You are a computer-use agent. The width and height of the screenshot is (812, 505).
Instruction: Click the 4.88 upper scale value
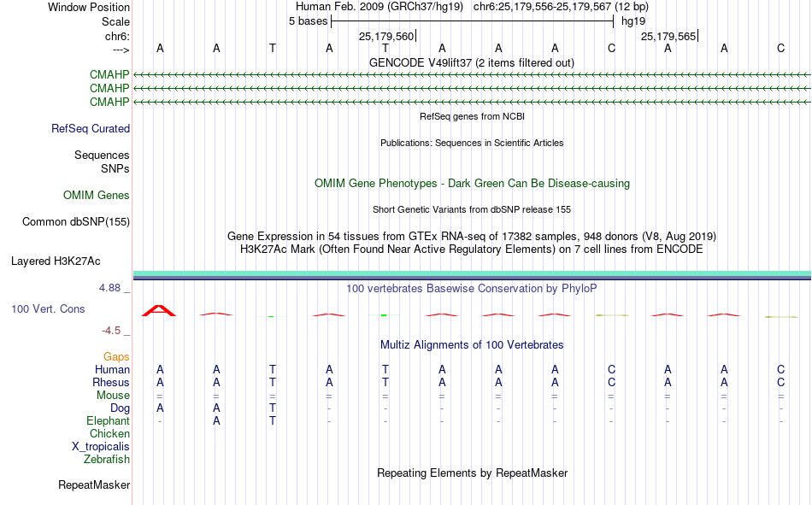pos(109,287)
